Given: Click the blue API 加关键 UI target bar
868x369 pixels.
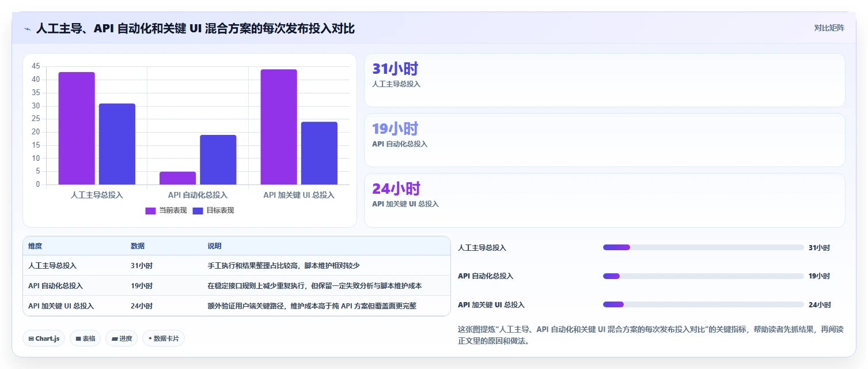Looking at the screenshot, I should pos(319,153).
